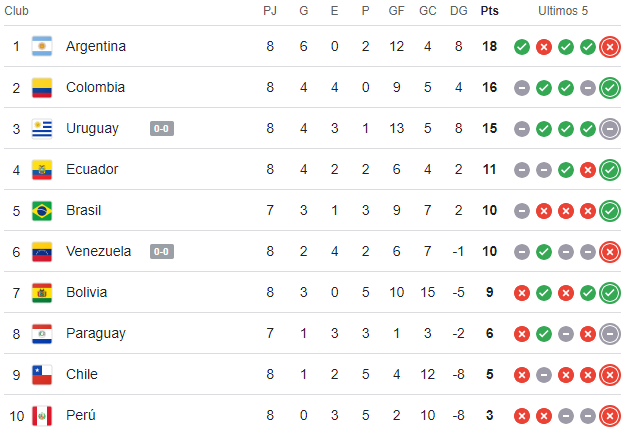Select the Paraguay team name
The height and width of the screenshot is (441, 633).
point(96,333)
